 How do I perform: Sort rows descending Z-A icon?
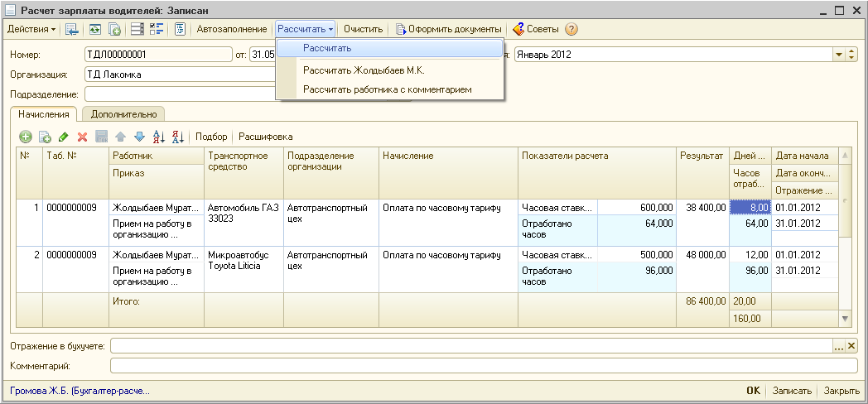177,137
